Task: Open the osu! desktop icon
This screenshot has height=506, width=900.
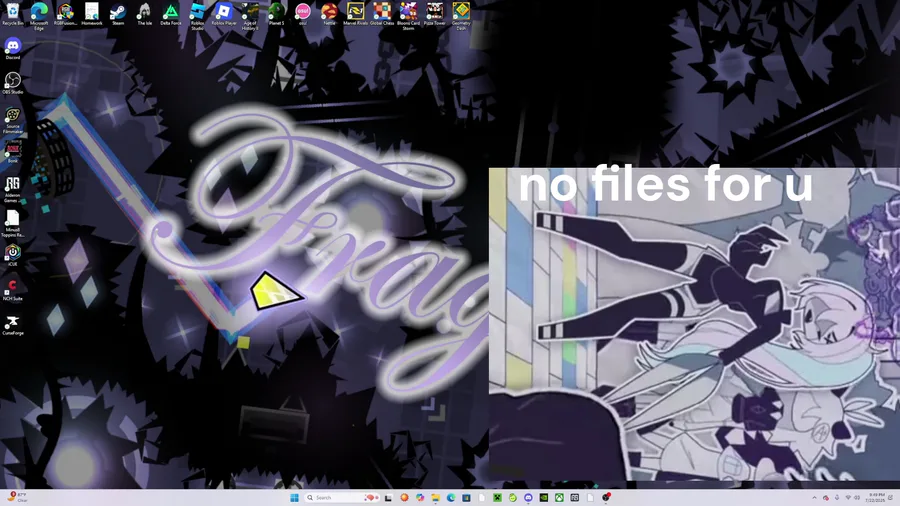Action: tap(303, 13)
